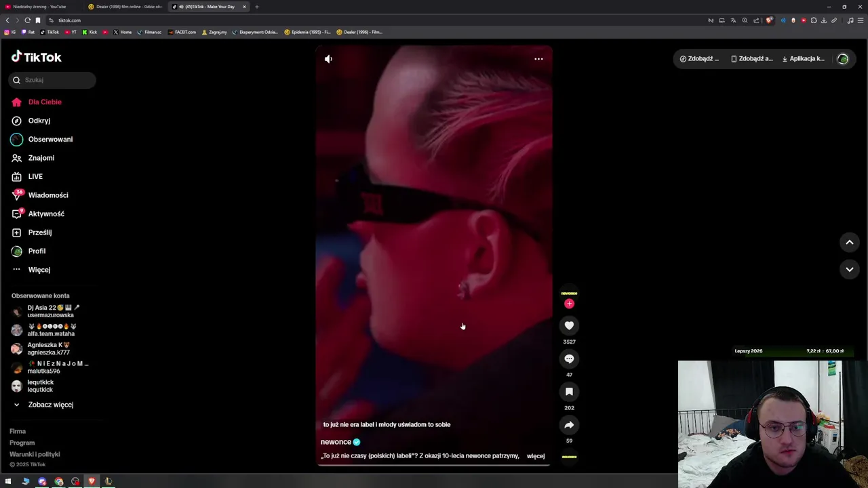
Task: Open the newonce username below the video
Action: pyautogui.click(x=336, y=442)
